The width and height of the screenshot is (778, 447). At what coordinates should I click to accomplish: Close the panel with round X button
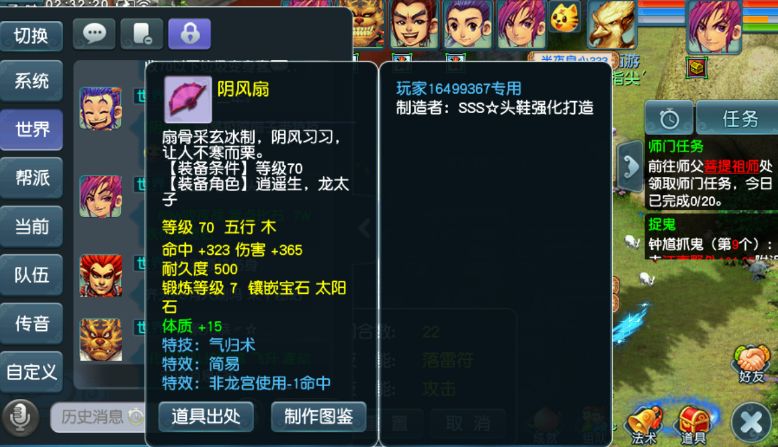pyautogui.click(x=751, y=423)
